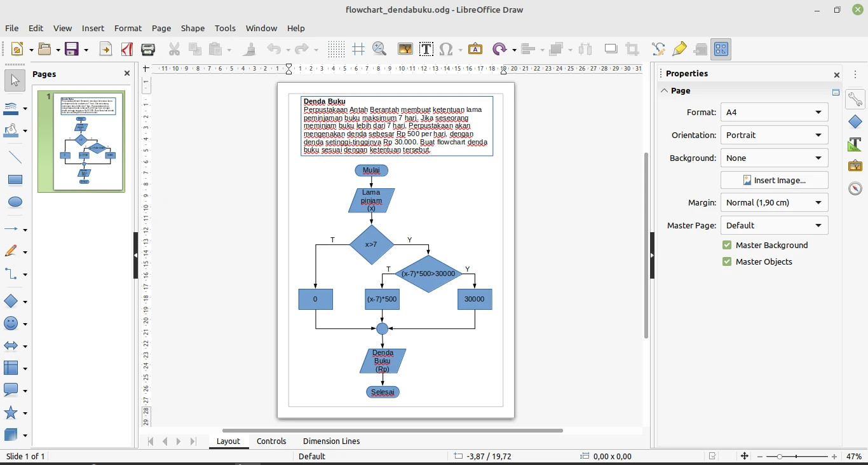
Task: Click the Insert Image button
Action: tap(774, 180)
